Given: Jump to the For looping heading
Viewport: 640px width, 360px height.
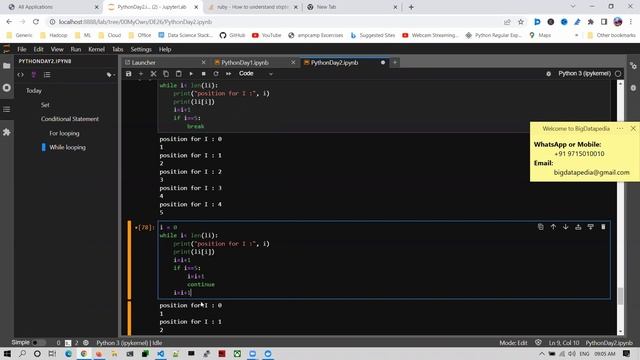Looking at the screenshot, I should 64,133.
